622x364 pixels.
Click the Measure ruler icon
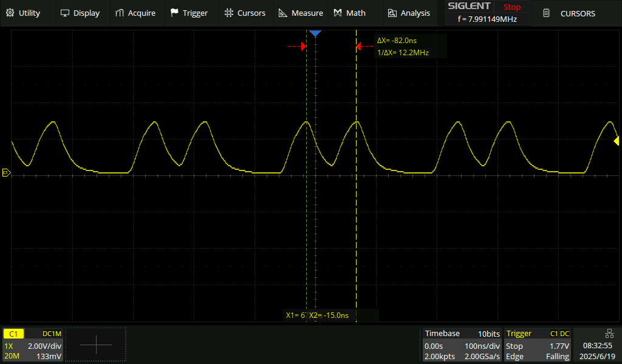click(x=283, y=13)
